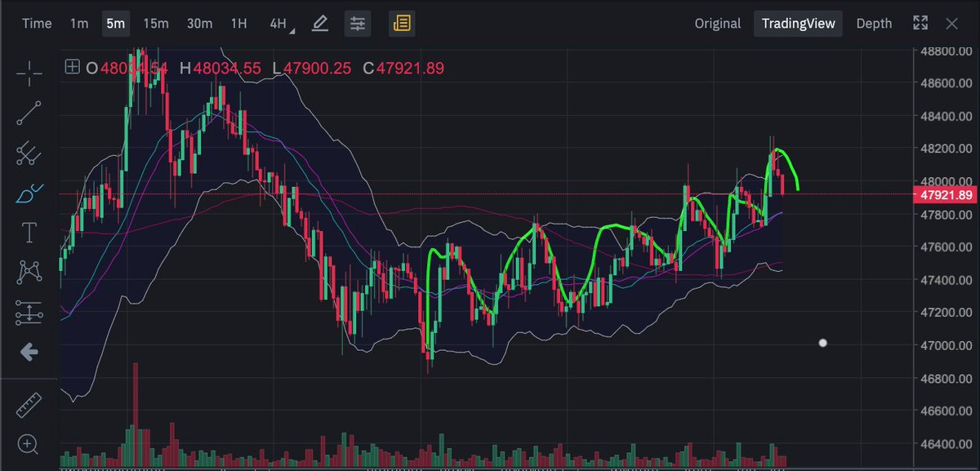Select the brush drawing tool

click(29, 193)
